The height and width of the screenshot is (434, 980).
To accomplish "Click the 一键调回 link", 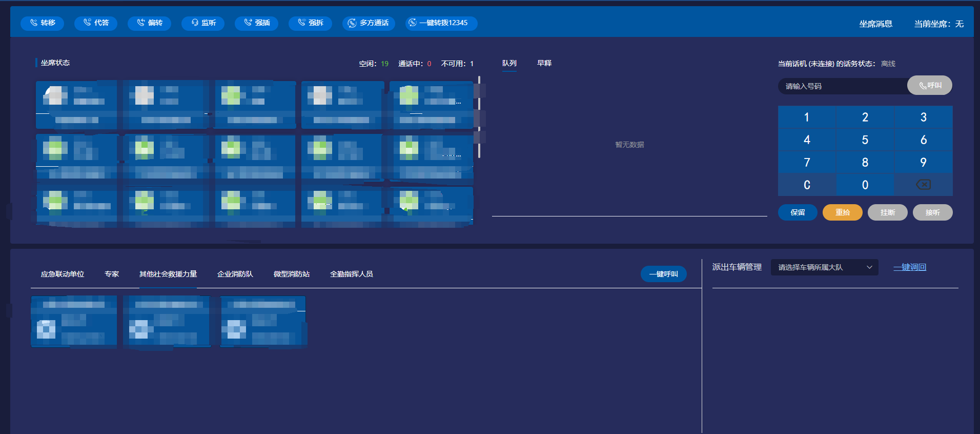I will (x=909, y=267).
